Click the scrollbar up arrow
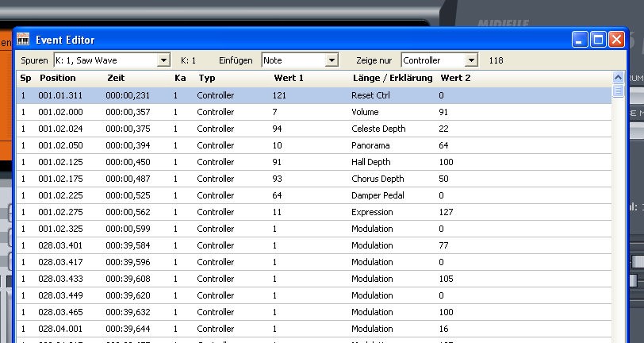The height and width of the screenshot is (343, 644). click(x=618, y=78)
